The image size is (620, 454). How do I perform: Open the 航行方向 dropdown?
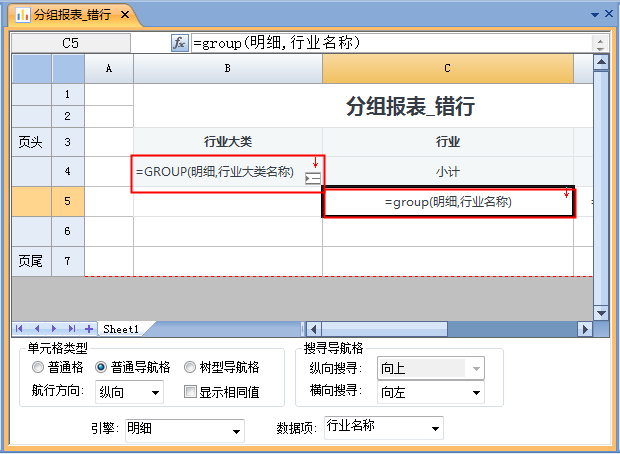129,392
